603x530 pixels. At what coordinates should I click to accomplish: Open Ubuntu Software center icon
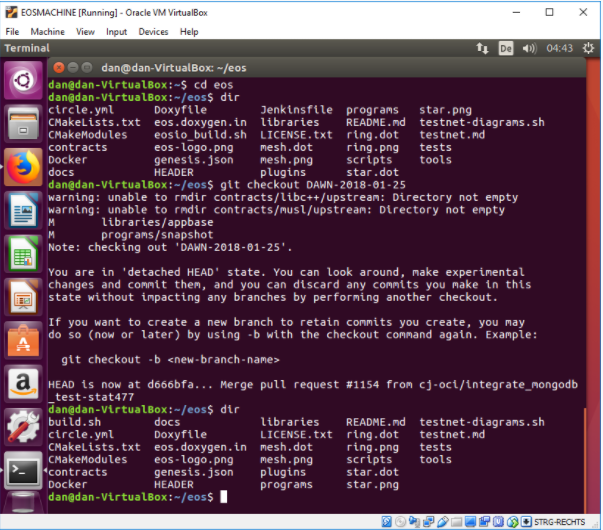click(23, 341)
